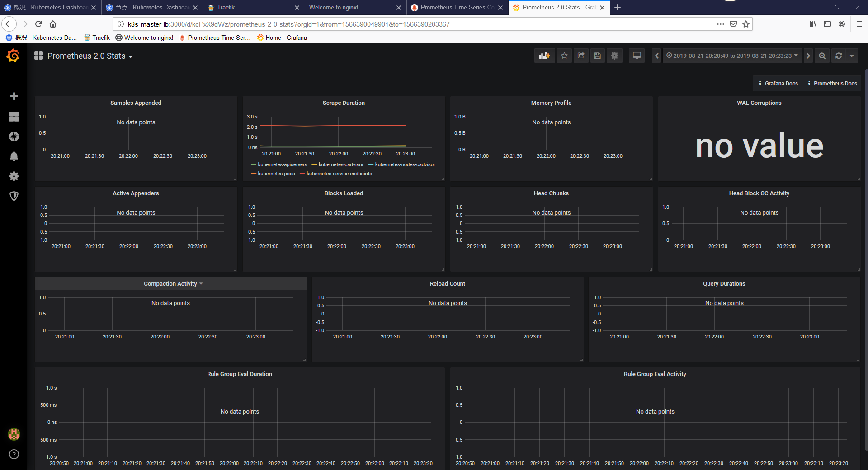Click the browser Reload button

click(38, 24)
